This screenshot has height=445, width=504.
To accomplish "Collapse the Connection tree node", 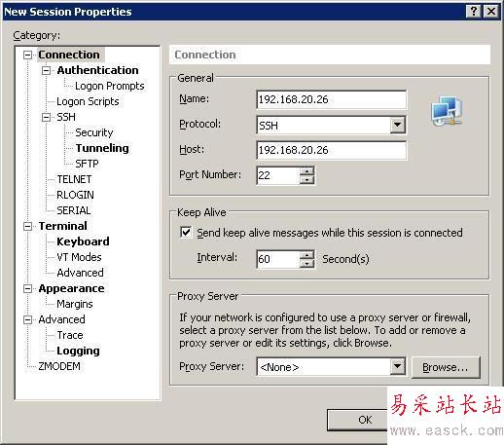I will click(28, 55).
